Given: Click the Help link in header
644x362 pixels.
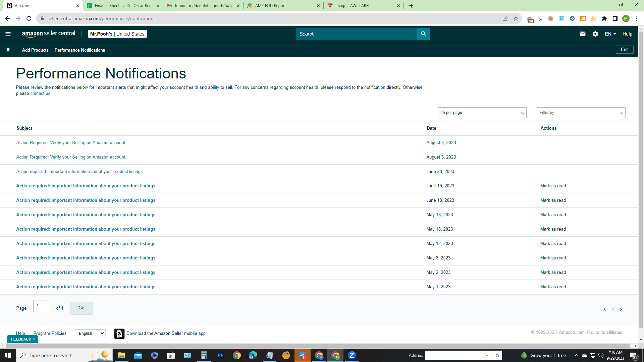Looking at the screenshot, I should (627, 34).
